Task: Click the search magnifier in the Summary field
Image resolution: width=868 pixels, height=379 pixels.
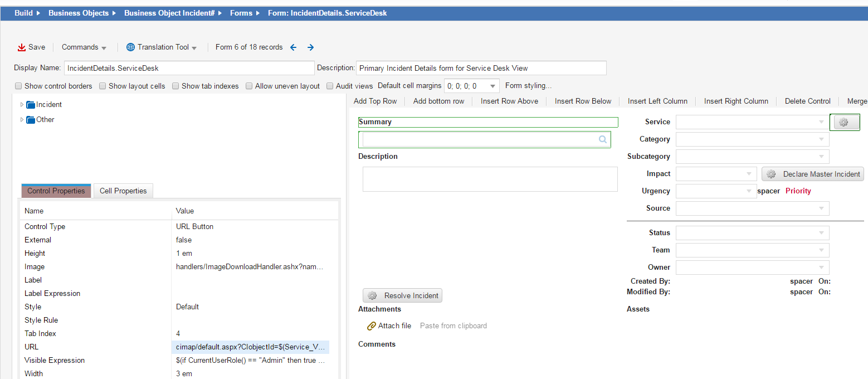Action: [602, 139]
